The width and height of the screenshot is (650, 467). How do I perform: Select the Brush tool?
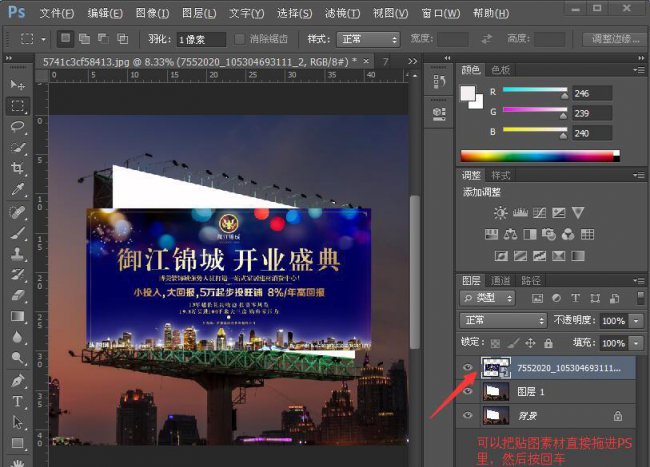pyautogui.click(x=17, y=233)
